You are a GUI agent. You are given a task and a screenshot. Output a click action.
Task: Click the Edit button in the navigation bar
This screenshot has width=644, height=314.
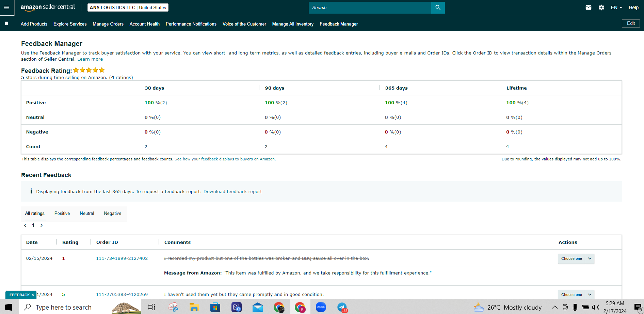click(x=631, y=23)
